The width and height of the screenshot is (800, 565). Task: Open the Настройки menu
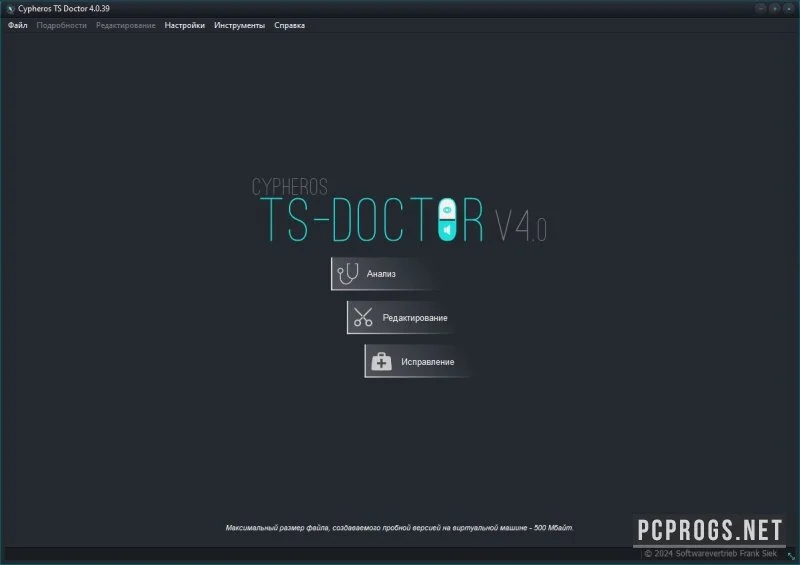[x=184, y=26]
